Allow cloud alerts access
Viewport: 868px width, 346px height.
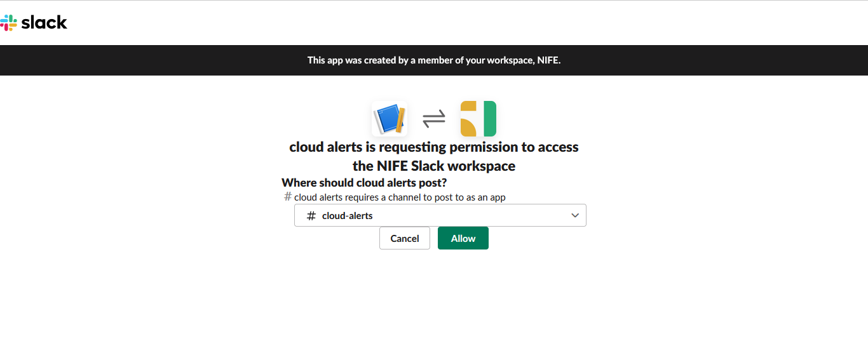pos(463,238)
